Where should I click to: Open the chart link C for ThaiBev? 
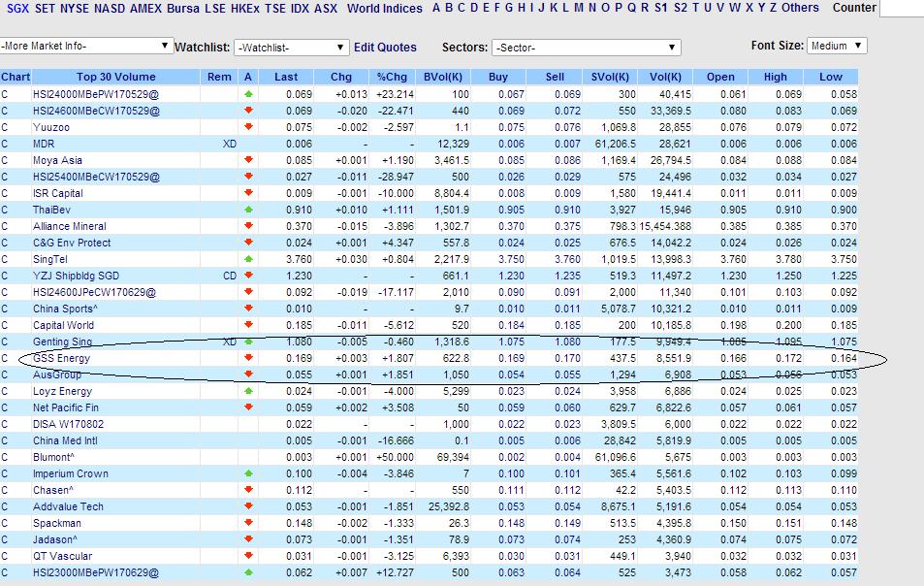[x=5, y=210]
